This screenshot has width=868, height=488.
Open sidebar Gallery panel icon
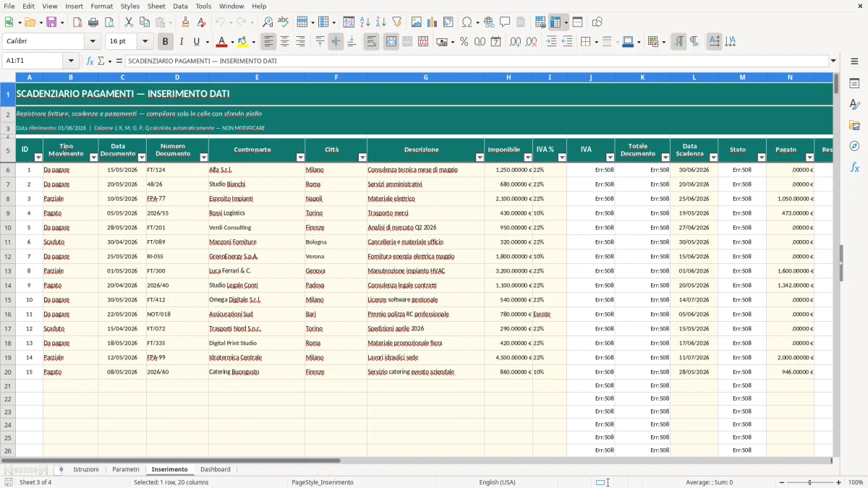coord(854,125)
